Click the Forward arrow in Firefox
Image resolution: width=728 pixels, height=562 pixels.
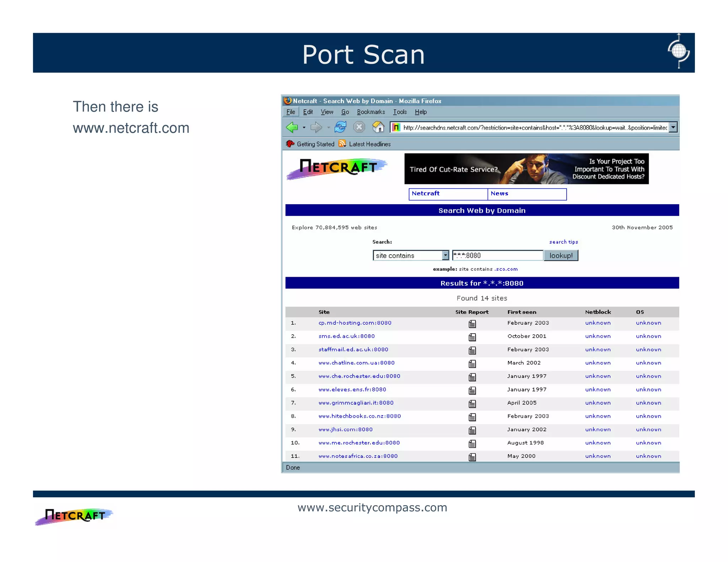pyautogui.click(x=316, y=127)
